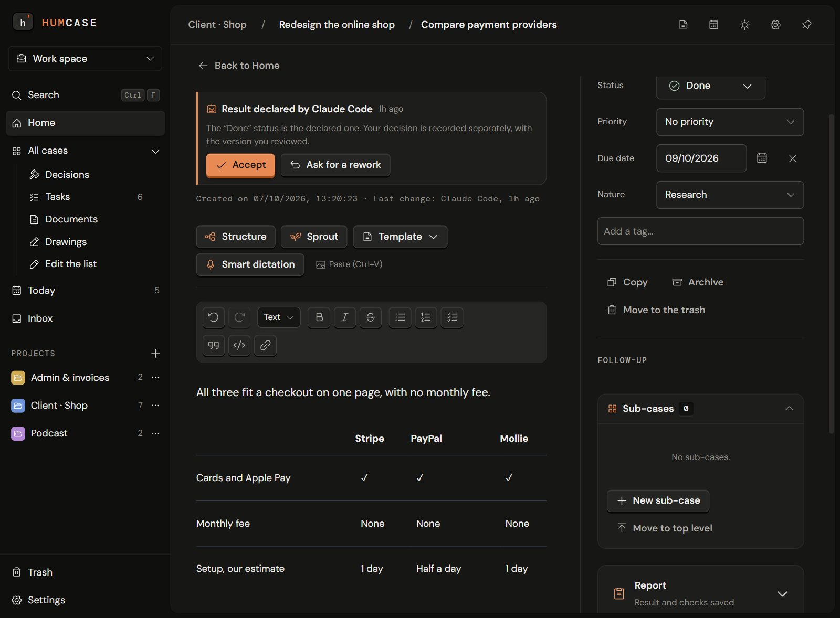Image resolution: width=840 pixels, height=618 pixels.
Task: Undo the last edit in editor toolbar
Action: [x=214, y=317]
